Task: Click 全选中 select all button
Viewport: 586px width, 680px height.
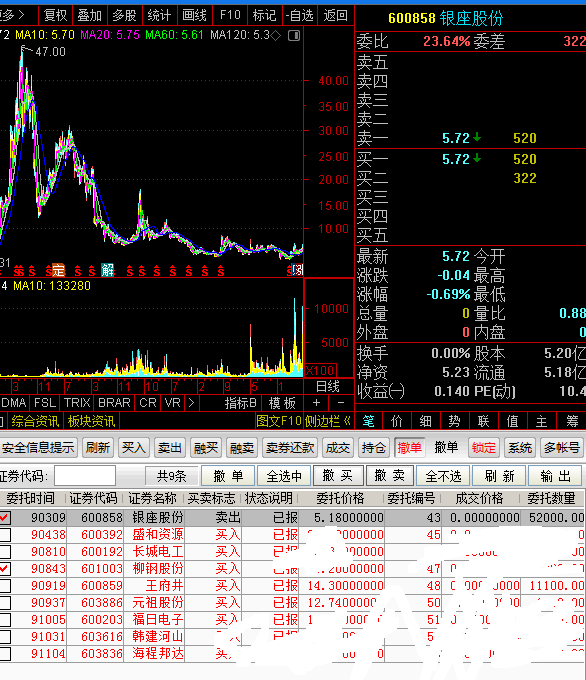Action: [x=284, y=476]
